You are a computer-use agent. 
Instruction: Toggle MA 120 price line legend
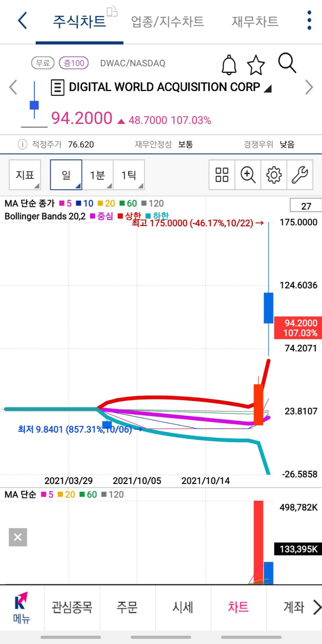(152, 204)
